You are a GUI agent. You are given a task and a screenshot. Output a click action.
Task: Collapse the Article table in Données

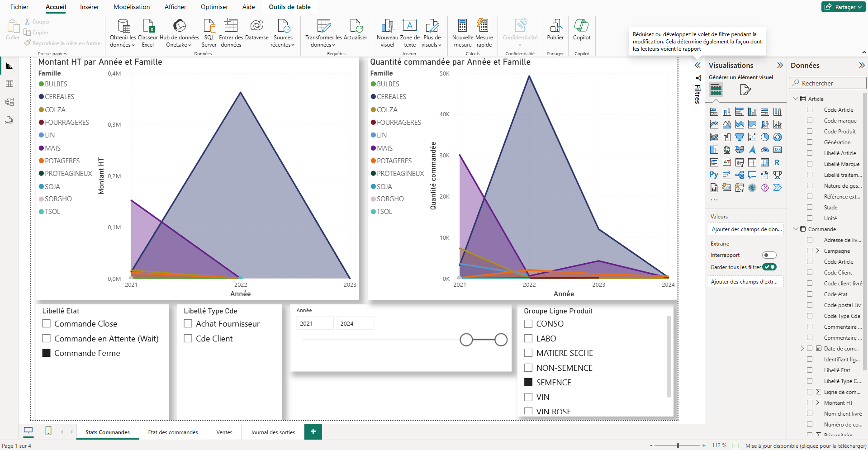coord(796,99)
